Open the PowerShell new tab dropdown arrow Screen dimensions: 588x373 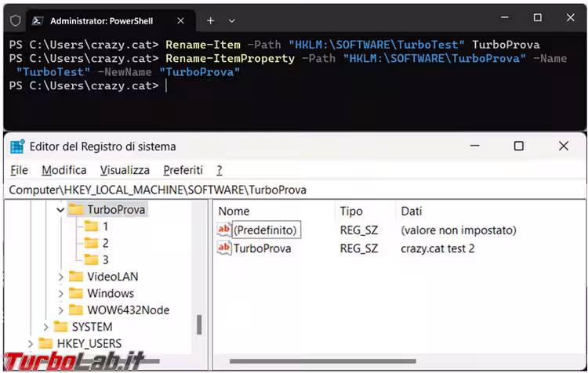(x=232, y=20)
